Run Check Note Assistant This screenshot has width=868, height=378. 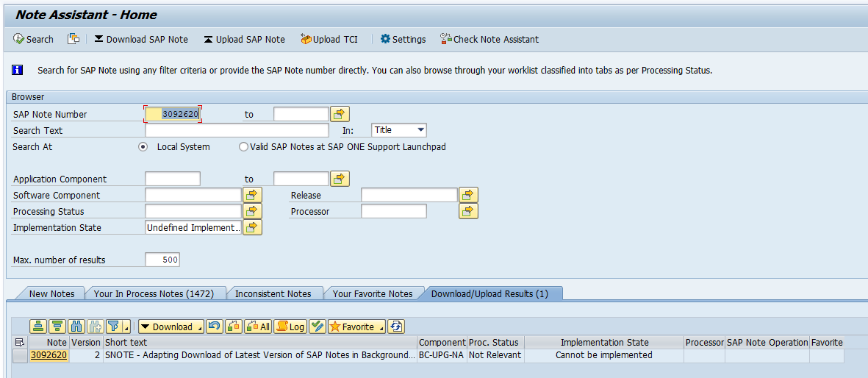coord(489,39)
